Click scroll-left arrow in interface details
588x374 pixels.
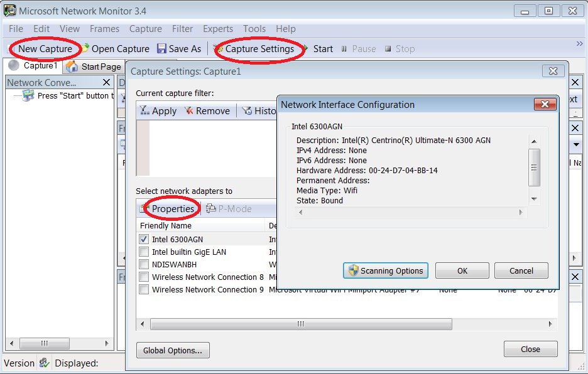[300, 212]
